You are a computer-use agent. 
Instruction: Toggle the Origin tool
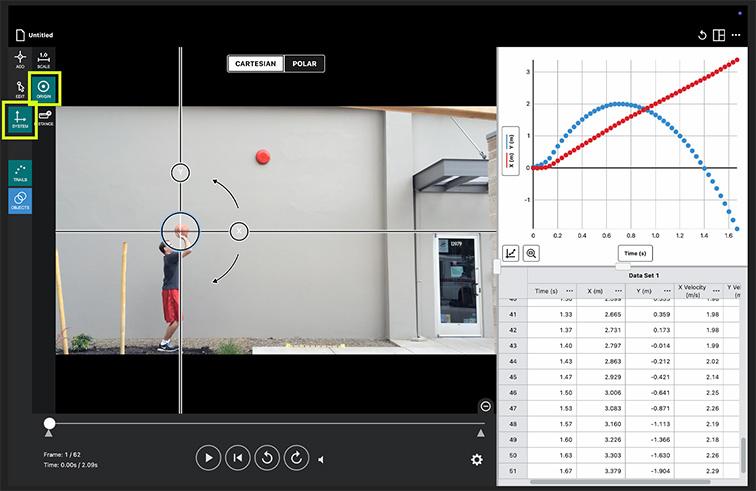[44, 88]
